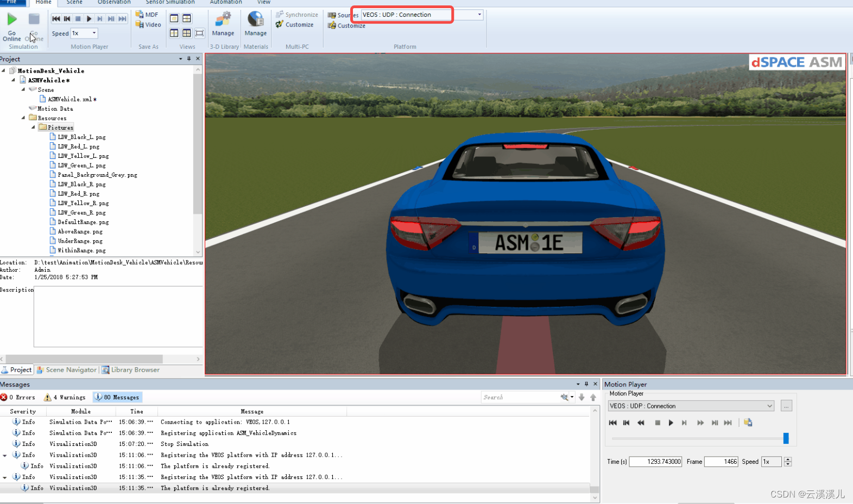Open the Automation ribbon tab
The height and width of the screenshot is (504, 853).
coord(226,2)
